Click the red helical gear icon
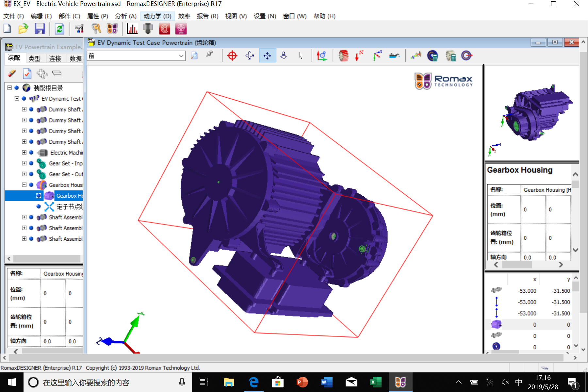 343,56
